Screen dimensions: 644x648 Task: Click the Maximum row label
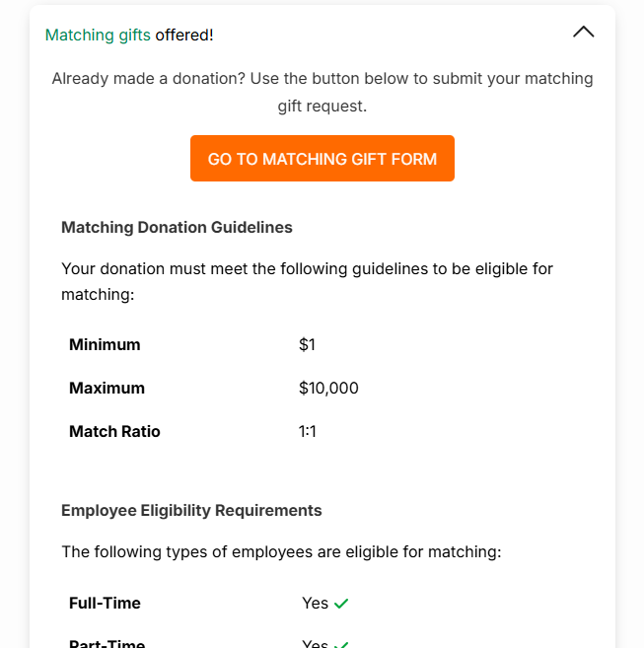[x=107, y=388]
